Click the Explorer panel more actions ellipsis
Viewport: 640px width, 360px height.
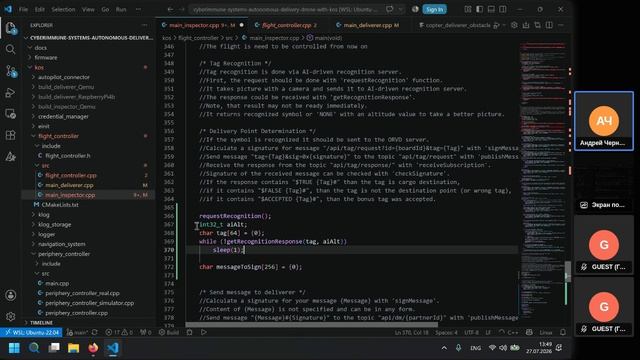coord(144,25)
